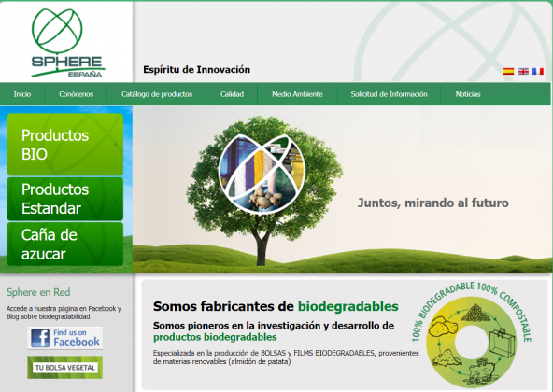553x392 pixels.
Task: Open the Medio Ambiente section
Action: click(297, 94)
